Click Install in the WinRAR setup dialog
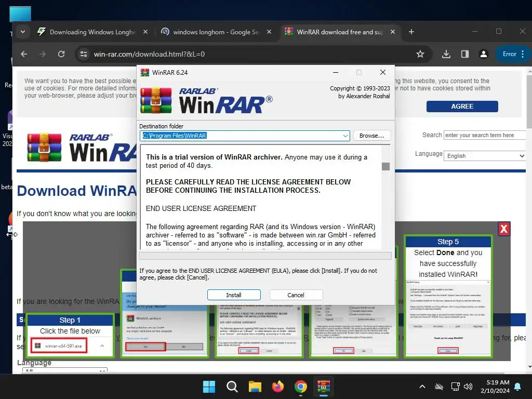The width and height of the screenshot is (532, 399). pos(234,295)
